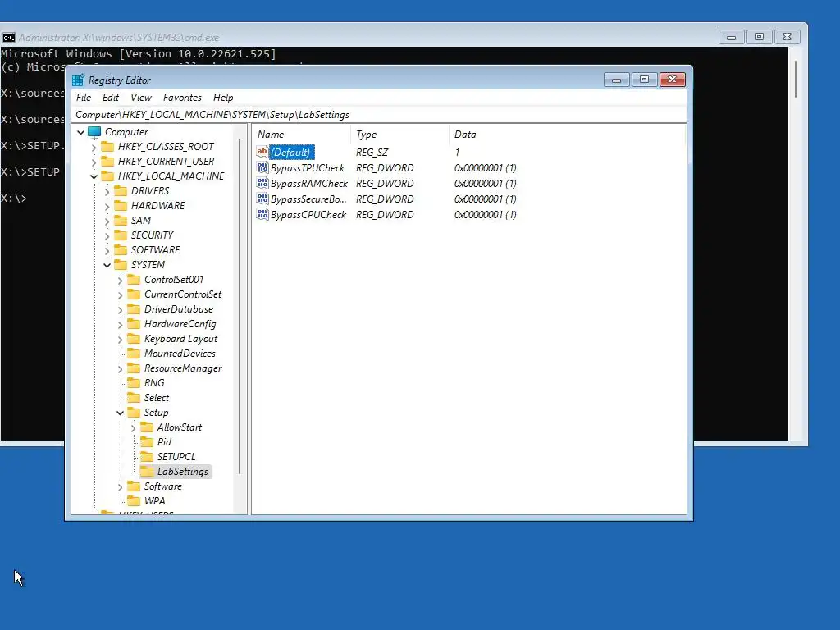Click the DWORD icon beside BypassCPUCheck
This screenshot has height=630, width=840.
click(262, 214)
